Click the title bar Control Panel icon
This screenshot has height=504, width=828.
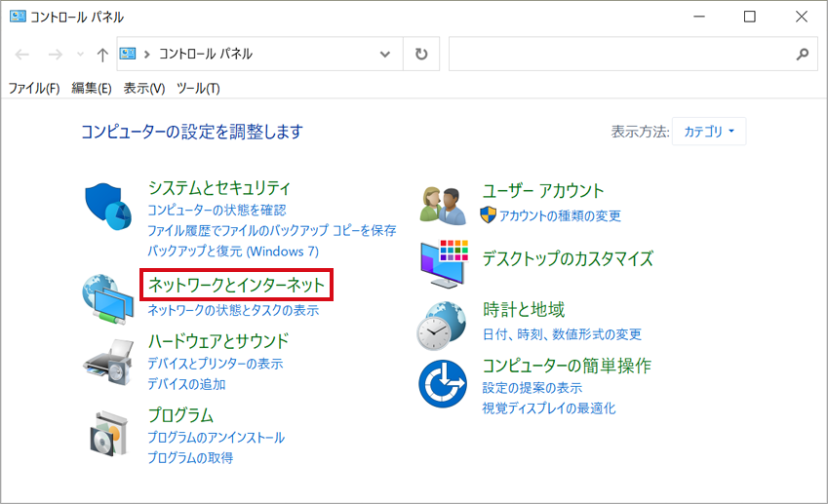18,17
